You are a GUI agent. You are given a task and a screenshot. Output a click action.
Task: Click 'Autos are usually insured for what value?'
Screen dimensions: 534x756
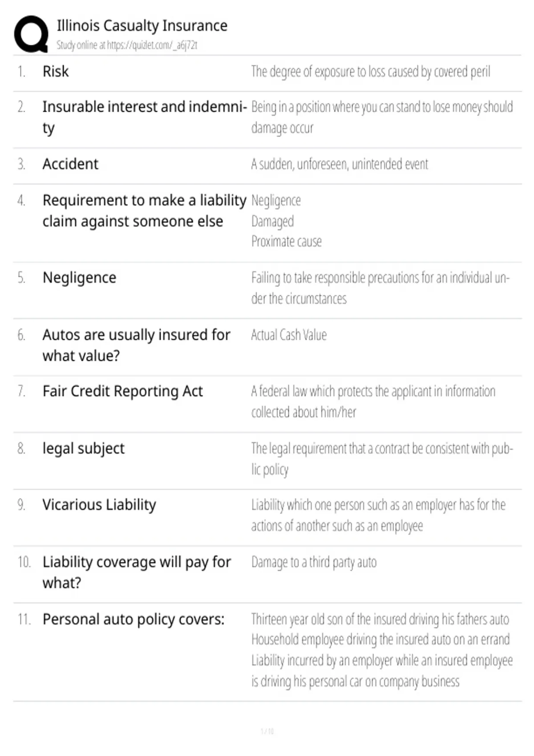(136, 345)
